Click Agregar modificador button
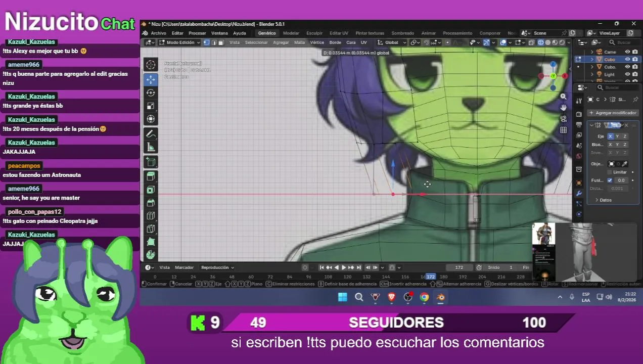Viewport: 643px width, 364px height. (x=613, y=113)
